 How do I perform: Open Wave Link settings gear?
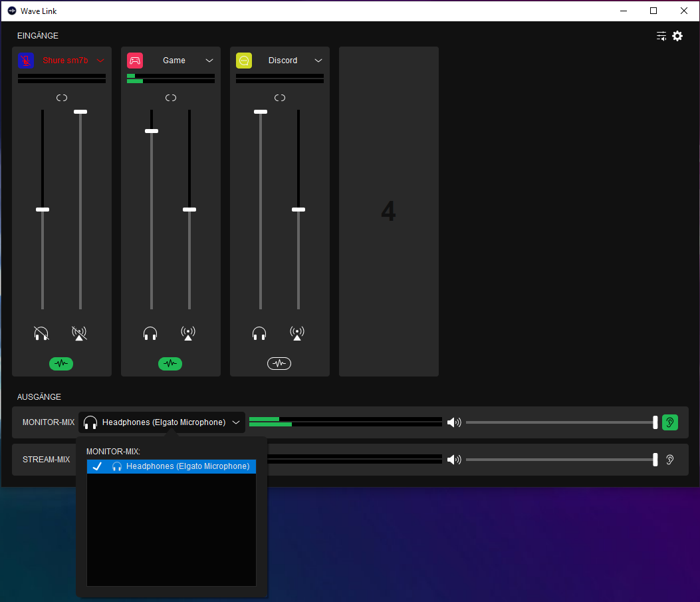pyautogui.click(x=677, y=36)
